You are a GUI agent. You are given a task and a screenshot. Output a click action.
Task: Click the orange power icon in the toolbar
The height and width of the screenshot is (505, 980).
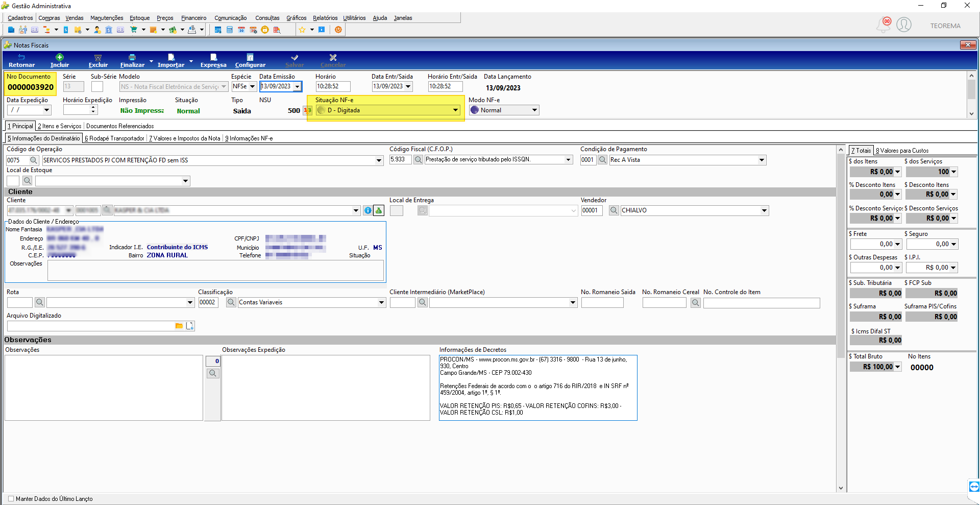[x=338, y=30]
